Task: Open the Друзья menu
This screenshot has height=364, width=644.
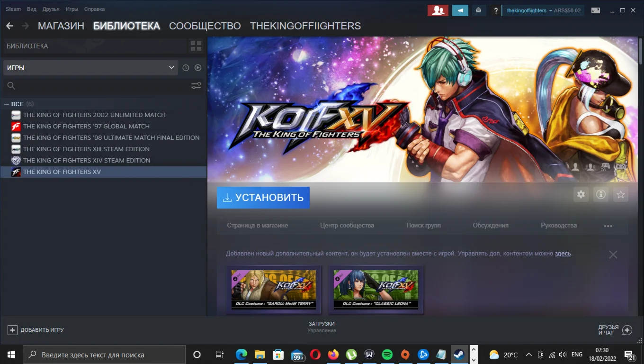Action: tap(51, 9)
